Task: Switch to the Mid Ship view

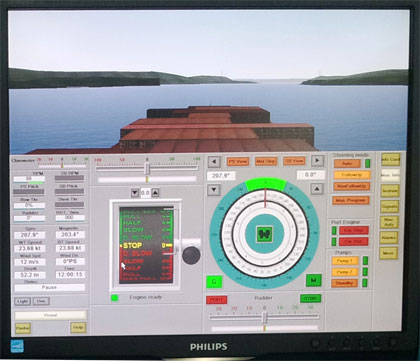Action: point(266,161)
